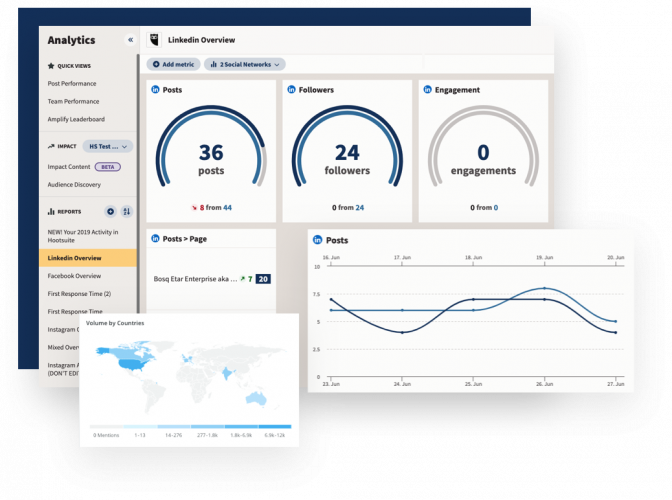
Task: Click the Add metric button
Action: (173, 64)
